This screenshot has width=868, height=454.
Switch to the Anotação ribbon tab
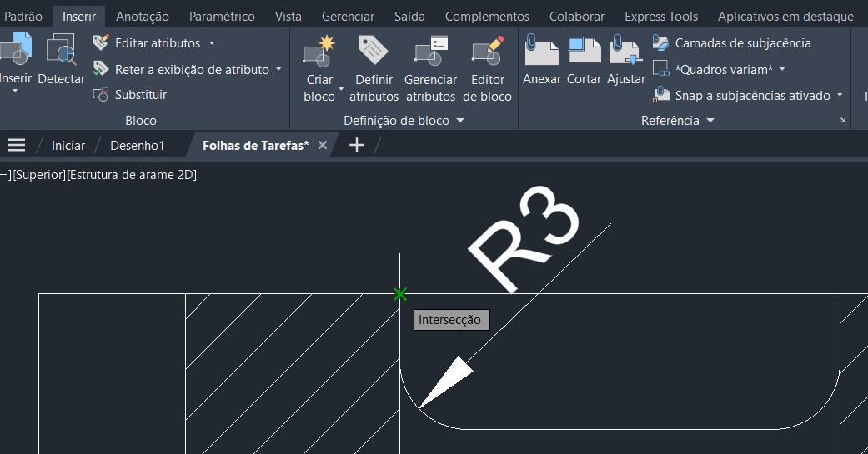tap(142, 17)
